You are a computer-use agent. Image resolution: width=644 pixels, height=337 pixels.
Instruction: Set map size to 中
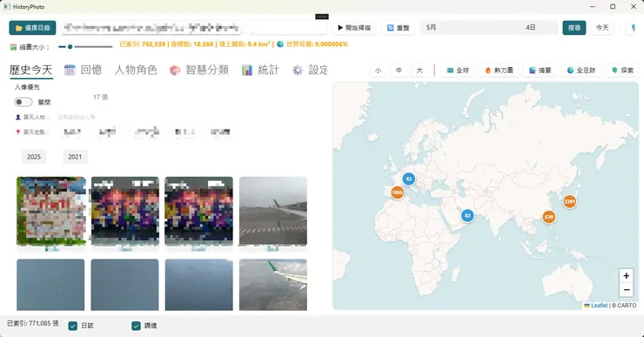coord(399,71)
